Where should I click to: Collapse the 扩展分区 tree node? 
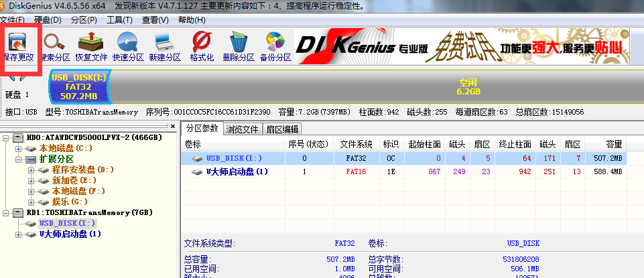[18, 159]
